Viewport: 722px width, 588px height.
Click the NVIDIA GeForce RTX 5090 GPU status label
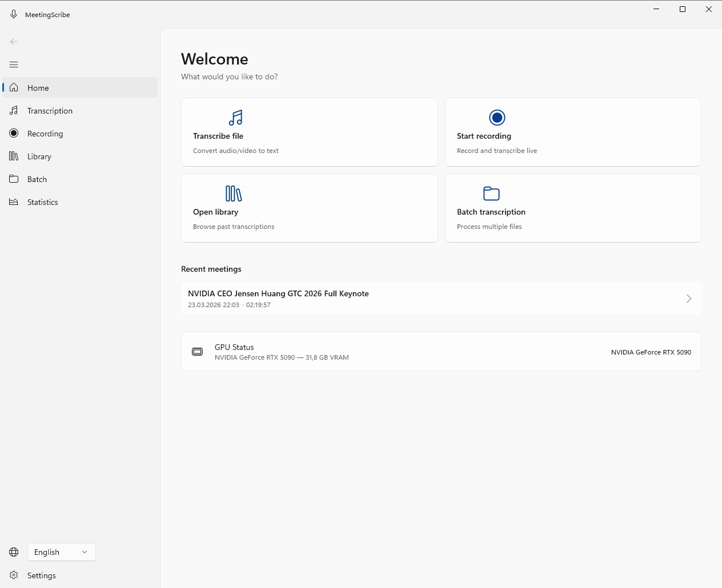click(651, 352)
